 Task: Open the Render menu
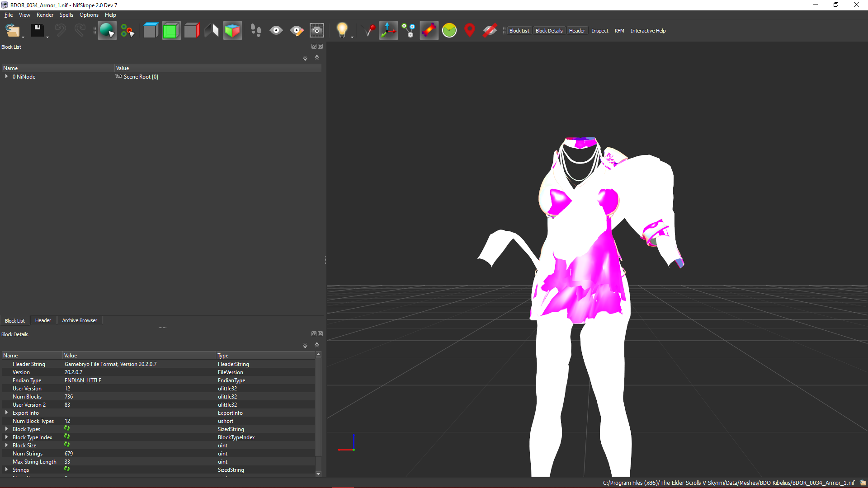45,15
